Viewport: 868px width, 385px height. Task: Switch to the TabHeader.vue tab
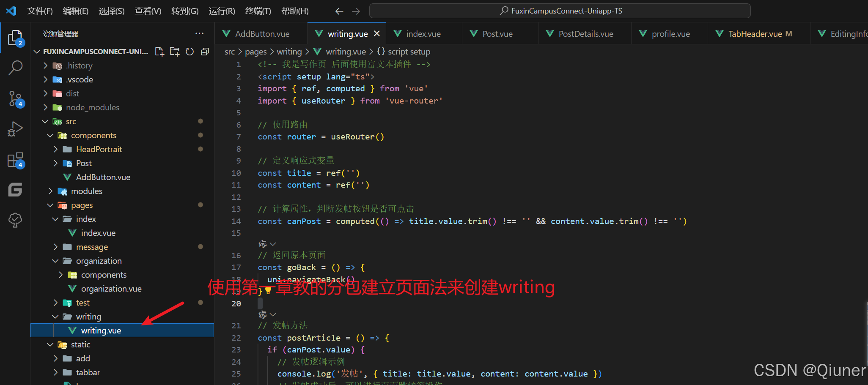[760, 34]
